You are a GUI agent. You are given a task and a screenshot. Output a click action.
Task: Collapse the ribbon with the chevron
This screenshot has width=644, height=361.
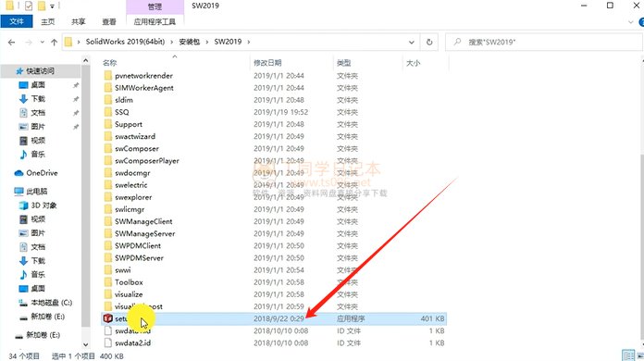pos(631,22)
